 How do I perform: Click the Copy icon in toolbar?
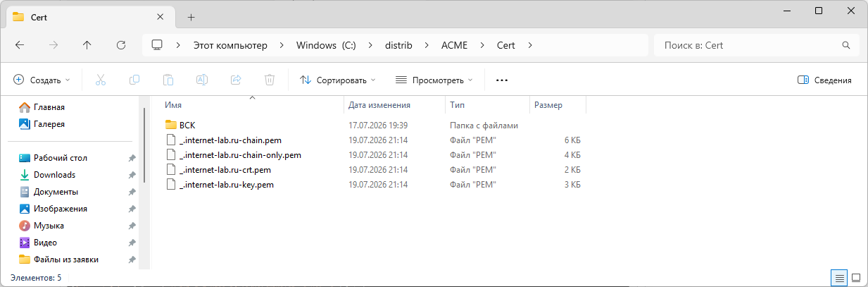(x=134, y=80)
